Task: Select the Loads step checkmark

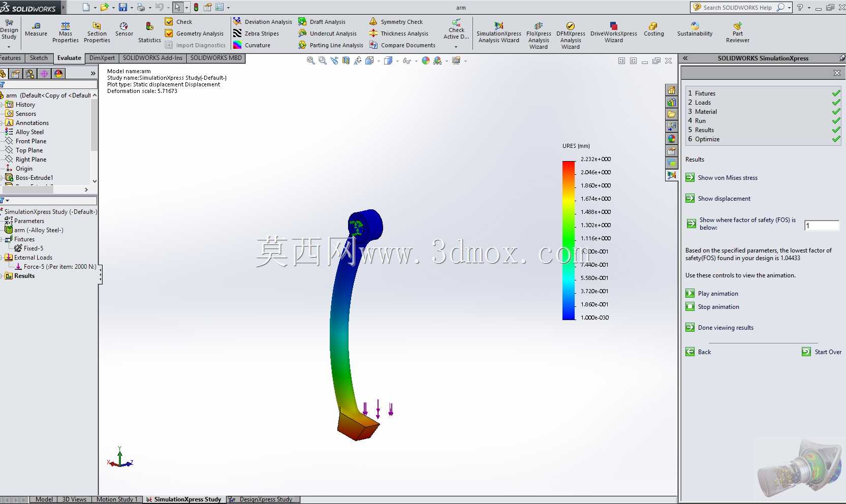Action: coord(836,103)
